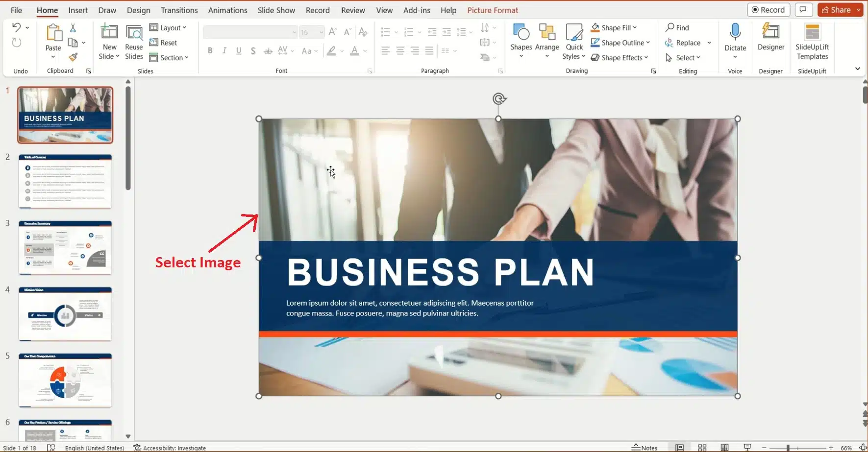
Task: Click the zoom slider in status bar
Action: [788, 448]
